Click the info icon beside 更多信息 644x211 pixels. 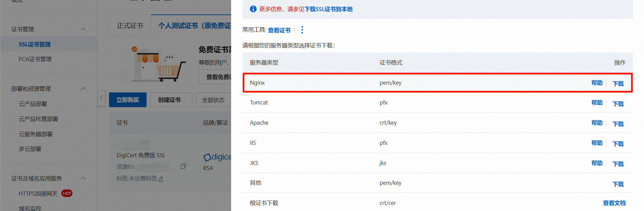click(253, 9)
